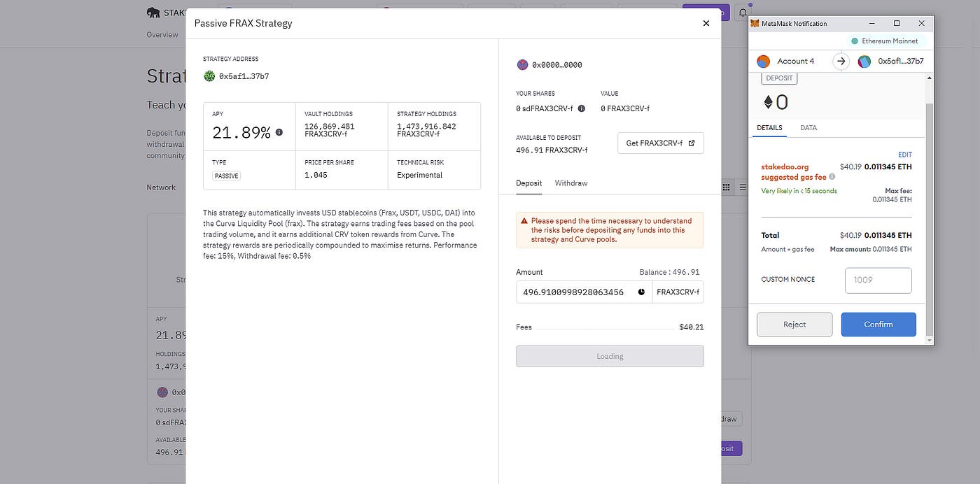
Task: Click the PASSIVE type badge
Action: point(226,176)
